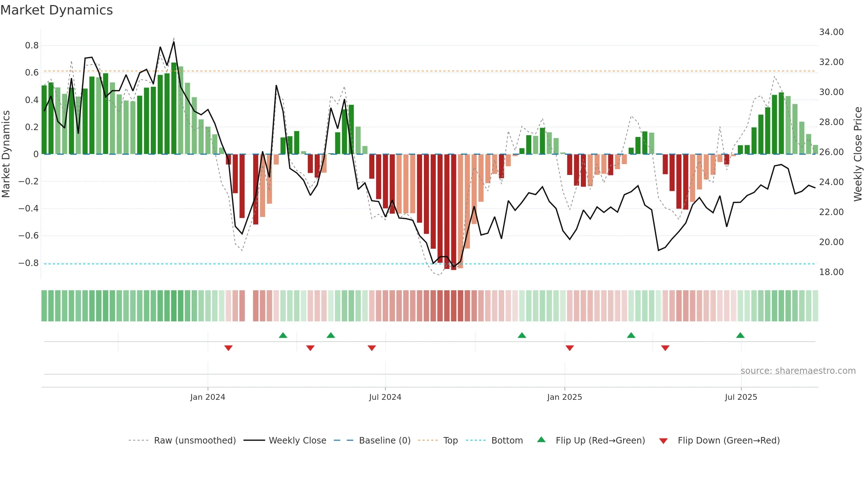The width and height of the screenshot is (868, 488).
Task: Click the Market Dynamics vertical axis title
Action: [6, 154]
